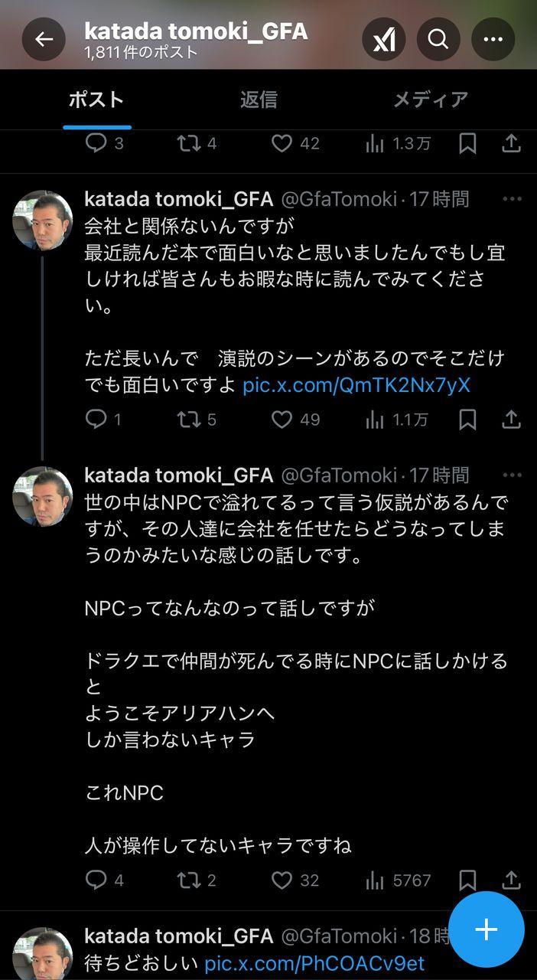Tap the back arrow to leave the profile
This screenshot has width=537, height=980.
[x=44, y=38]
